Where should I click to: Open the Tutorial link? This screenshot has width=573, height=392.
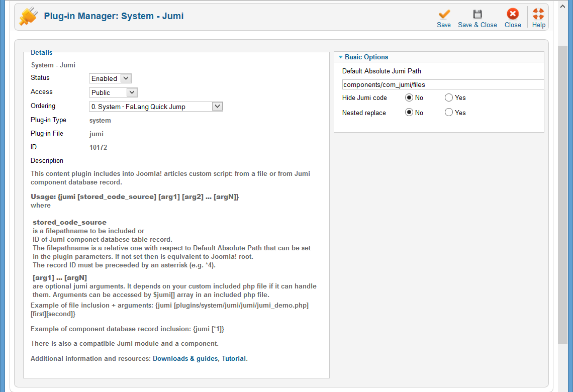pos(234,359)
